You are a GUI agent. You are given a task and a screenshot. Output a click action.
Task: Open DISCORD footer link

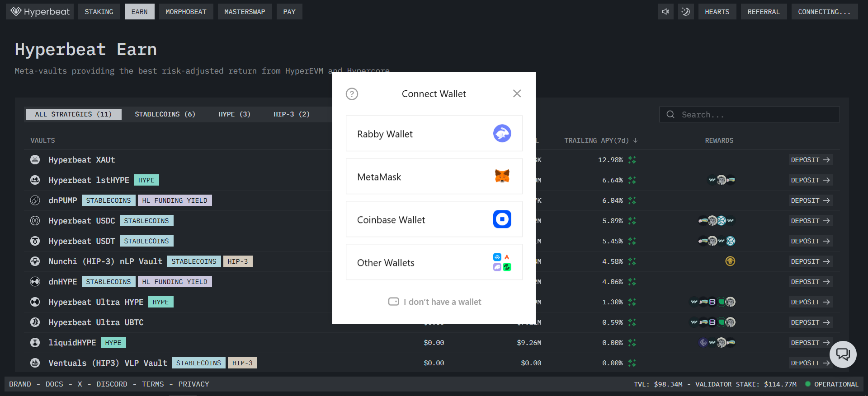[x=112, y=384]
